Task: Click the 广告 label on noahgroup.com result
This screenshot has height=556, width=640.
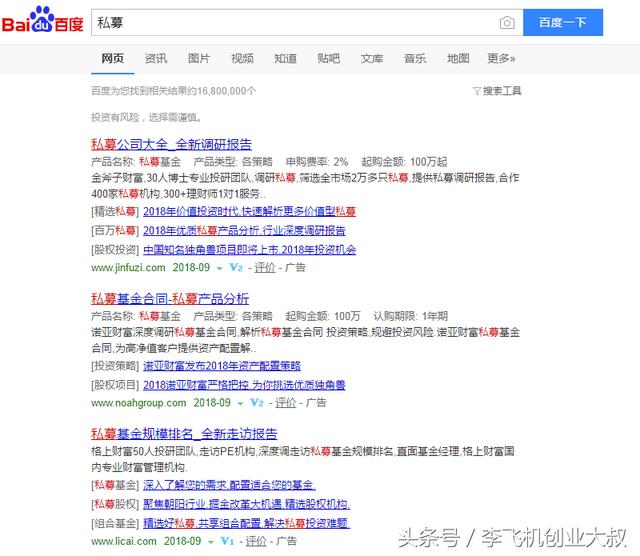Action: [316, 403]
